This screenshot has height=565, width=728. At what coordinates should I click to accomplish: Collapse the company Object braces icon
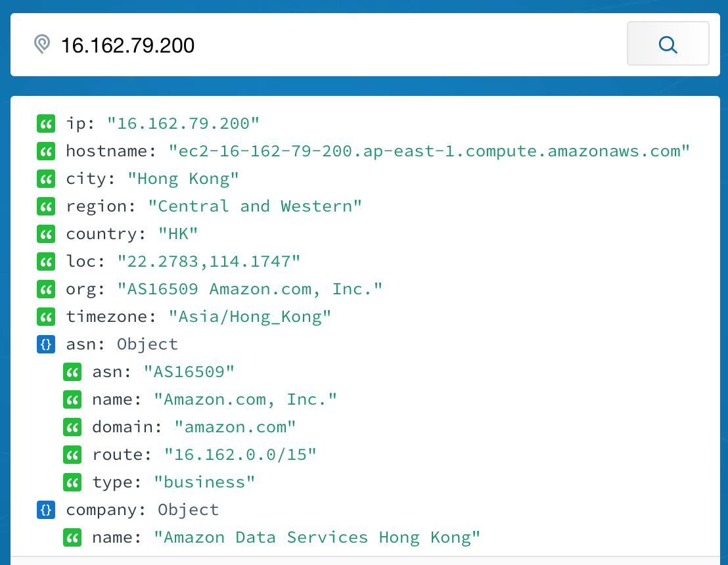click(46, 510)
